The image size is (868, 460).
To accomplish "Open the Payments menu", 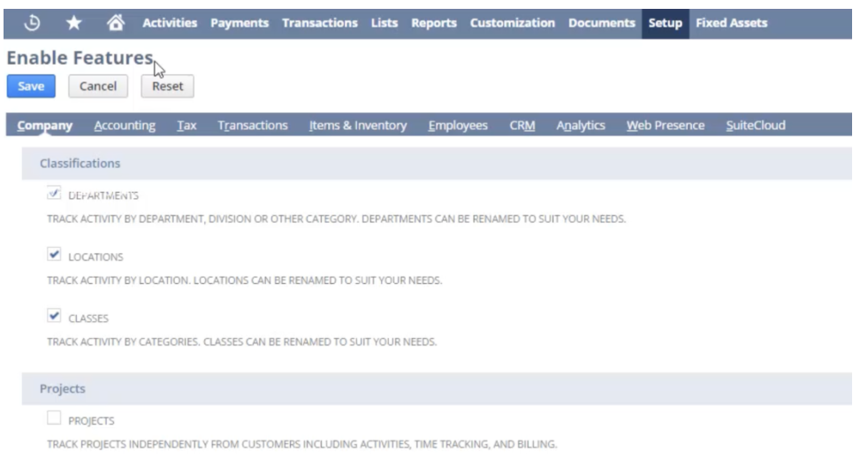I will point(240,23).
